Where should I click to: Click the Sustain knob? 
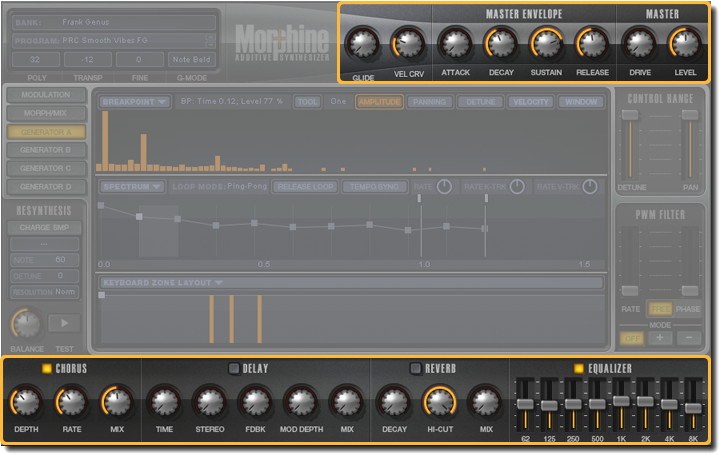[546, 44]
